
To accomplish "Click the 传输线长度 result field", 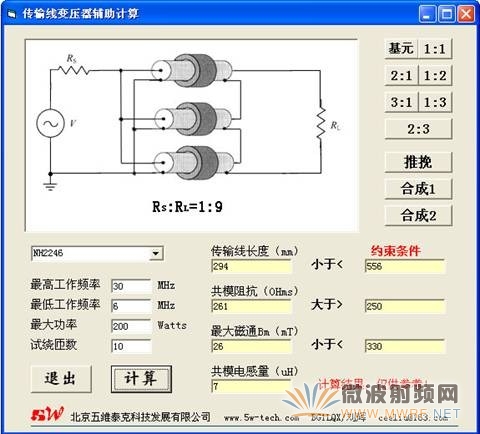I will [251, 266].
